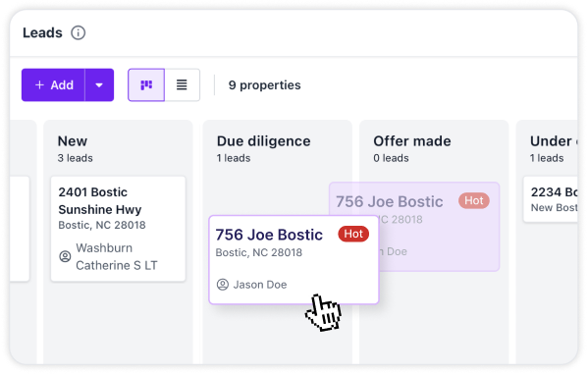588x374 pixels.
Task: Click the Add button
Action: pyautogui.click(x=53, y=84)
